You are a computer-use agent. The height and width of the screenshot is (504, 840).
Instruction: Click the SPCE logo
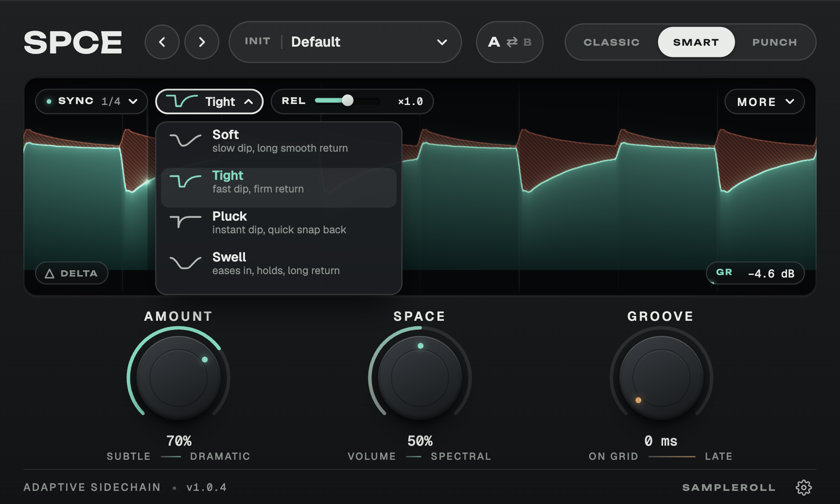point(73,42)
